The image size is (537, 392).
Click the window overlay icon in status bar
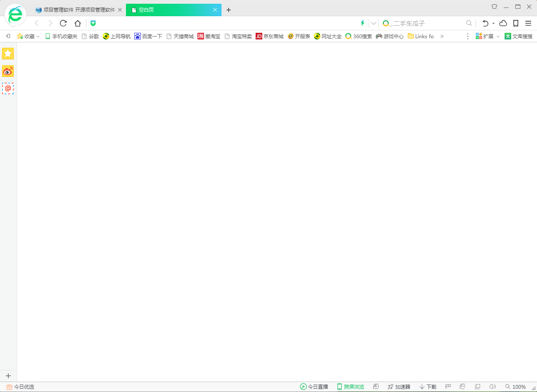[478, 387]
